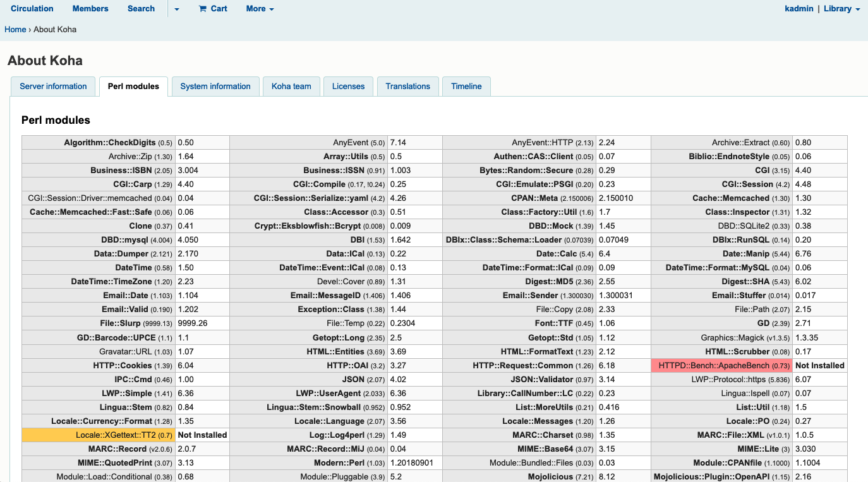Go to Circulation in the top navigation
The image size is (868, 482).
tap(32, 9)
